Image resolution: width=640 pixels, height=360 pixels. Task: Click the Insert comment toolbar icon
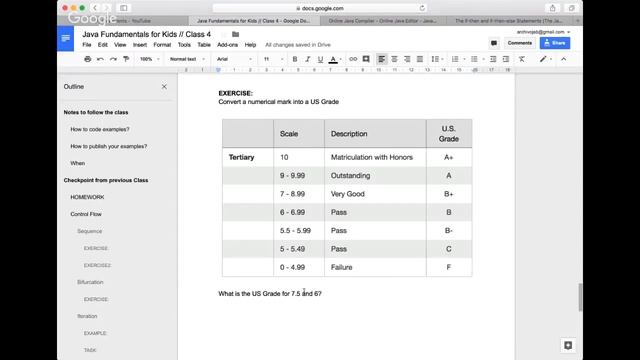point(366,59)
